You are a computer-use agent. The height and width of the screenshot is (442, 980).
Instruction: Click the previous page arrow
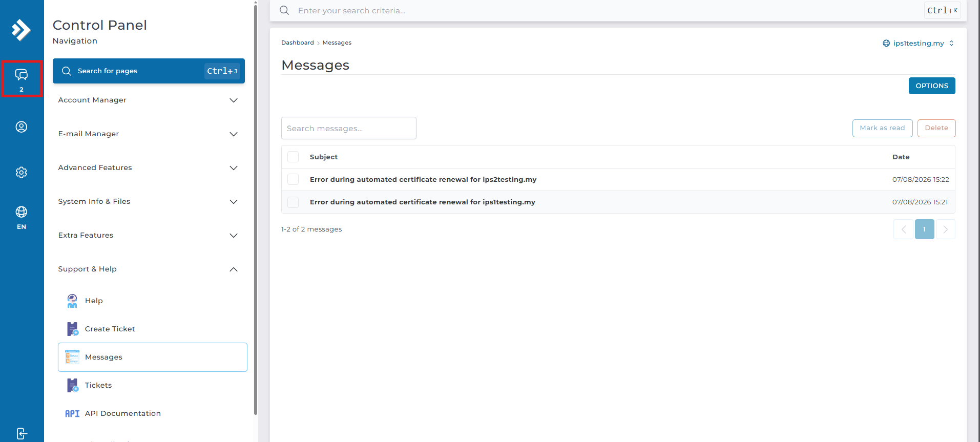pyautogui.click(x=904, y=229)
